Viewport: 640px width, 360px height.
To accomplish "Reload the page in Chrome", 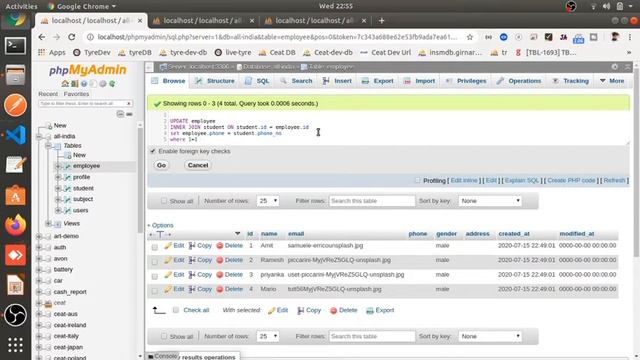I will click(72, 37).
